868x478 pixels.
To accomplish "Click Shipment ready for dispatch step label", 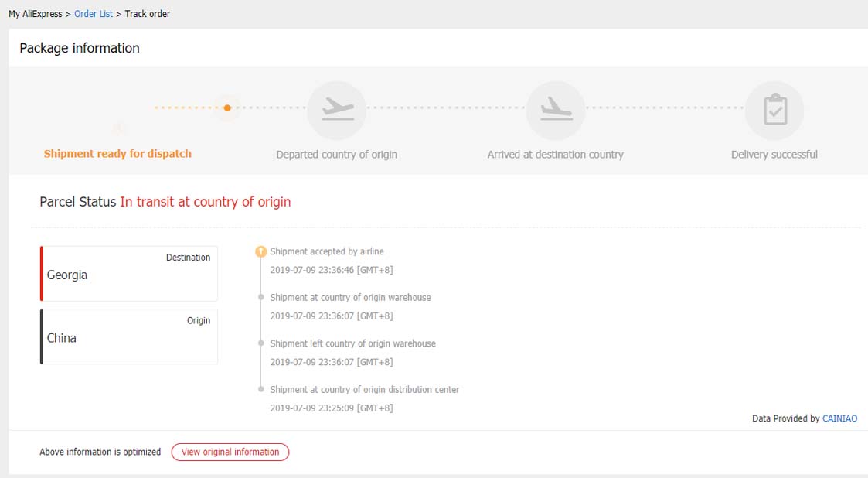I will point(117,154).
